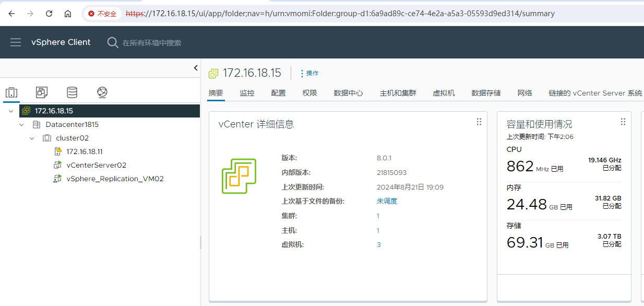Switch to the 配置 tab
This screenshot has width=644, height=306.
[278, 93]
